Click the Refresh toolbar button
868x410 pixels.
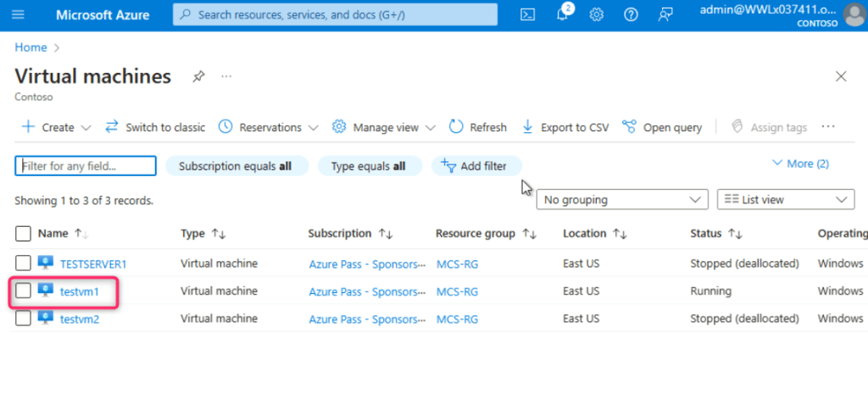pyautogui.click(x=477, y=127)
